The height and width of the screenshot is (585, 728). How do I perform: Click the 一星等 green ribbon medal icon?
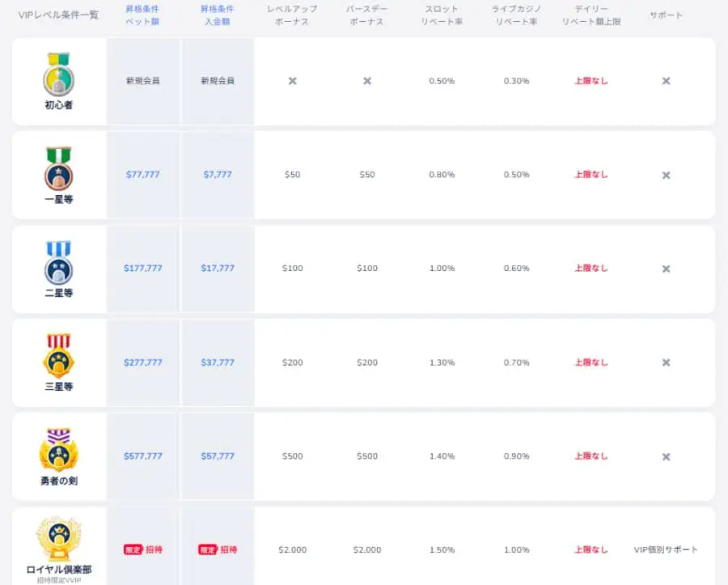[x=58, y=167]
